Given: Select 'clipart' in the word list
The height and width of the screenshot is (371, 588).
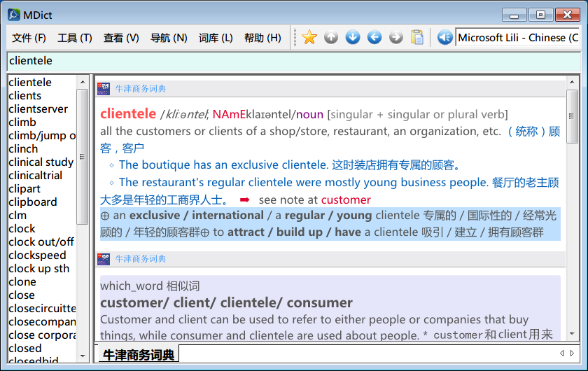Looking at the screenshot, I should click(x=24, y=189).
